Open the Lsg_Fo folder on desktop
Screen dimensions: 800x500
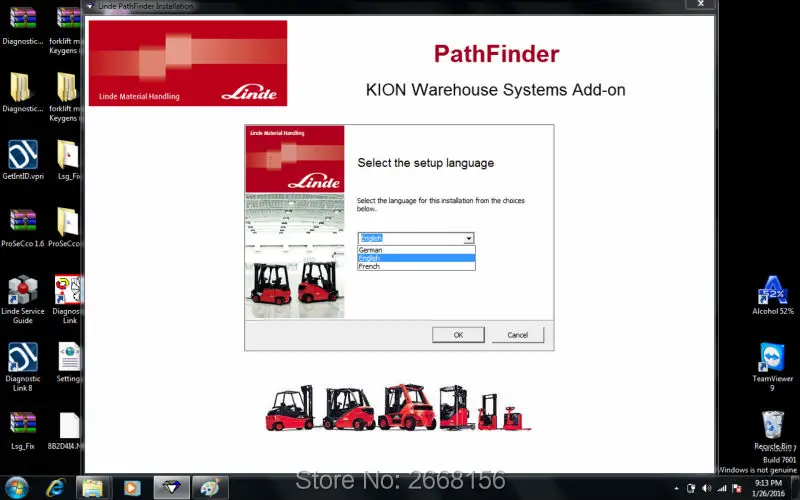pos(68,160)
